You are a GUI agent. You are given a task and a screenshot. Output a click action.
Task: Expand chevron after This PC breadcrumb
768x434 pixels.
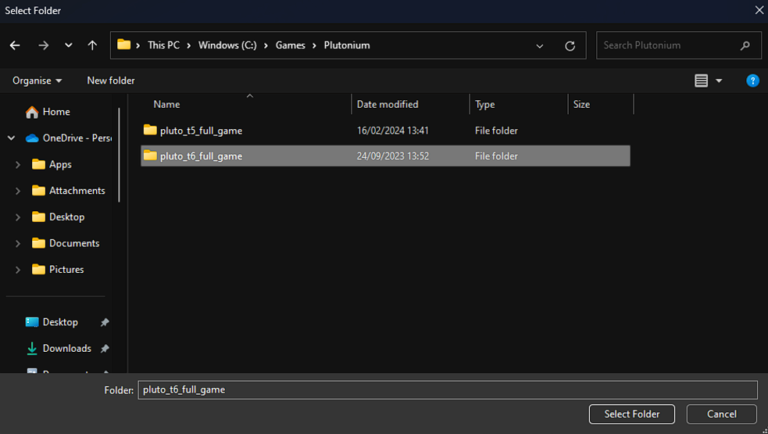189,46
